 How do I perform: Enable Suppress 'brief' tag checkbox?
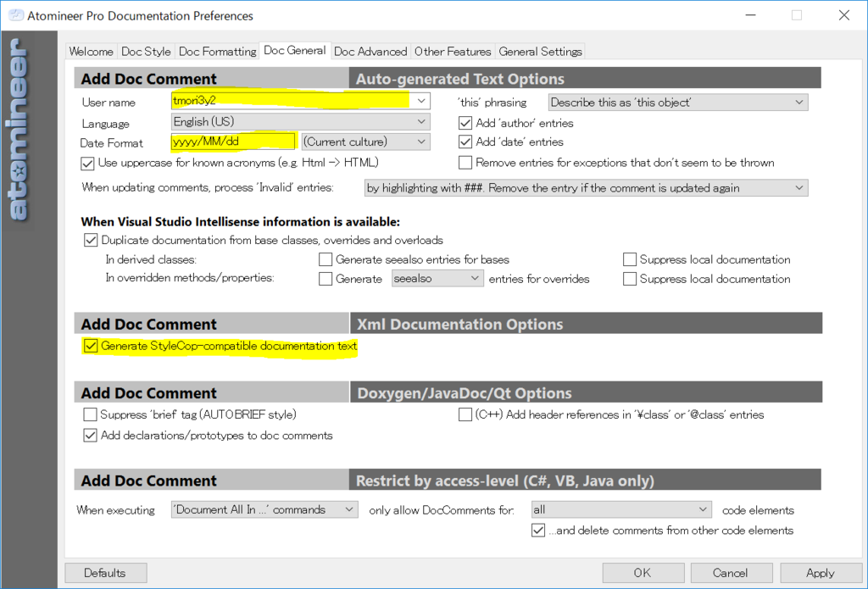pyautogui.click(x=90, y=414)
